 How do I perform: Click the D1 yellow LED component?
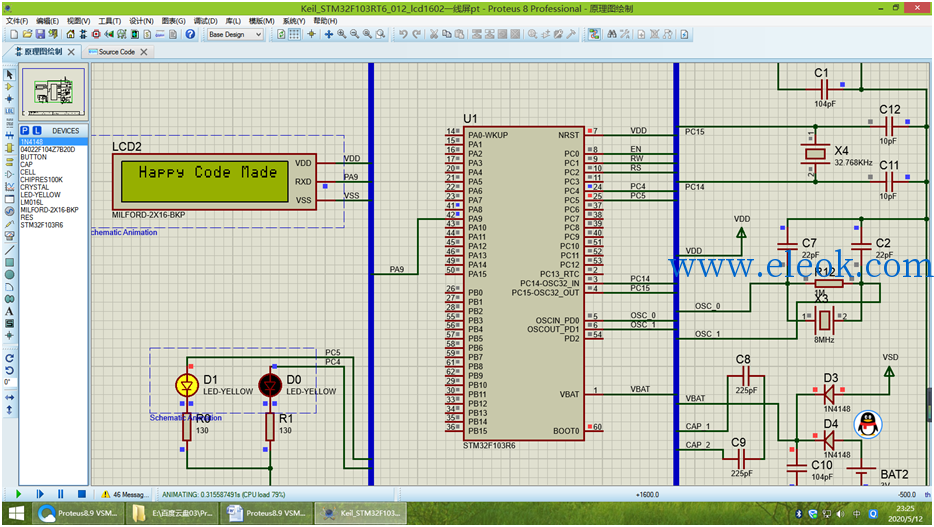[x=187, y=386]
